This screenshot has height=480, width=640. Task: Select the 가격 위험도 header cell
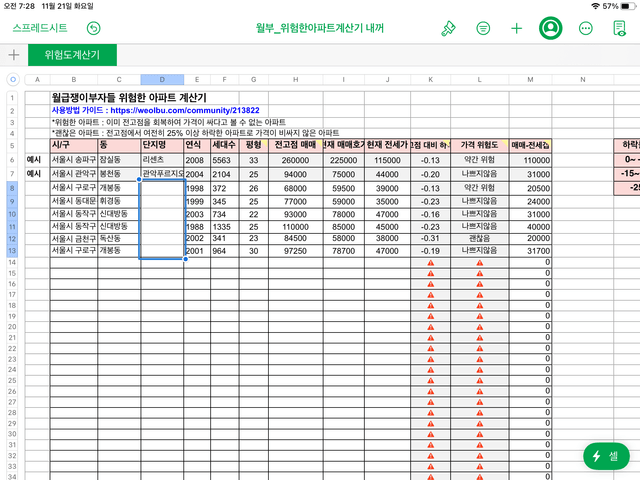(480, 145)
